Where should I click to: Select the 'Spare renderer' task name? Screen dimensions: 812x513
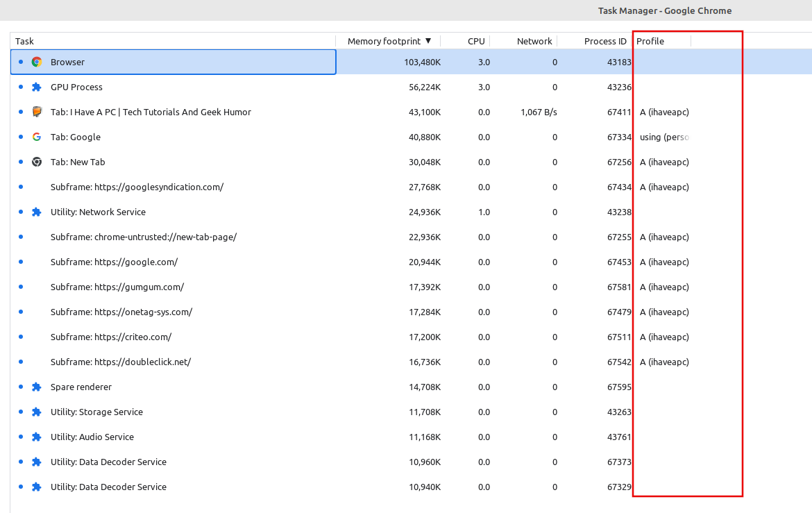[81, 387]
